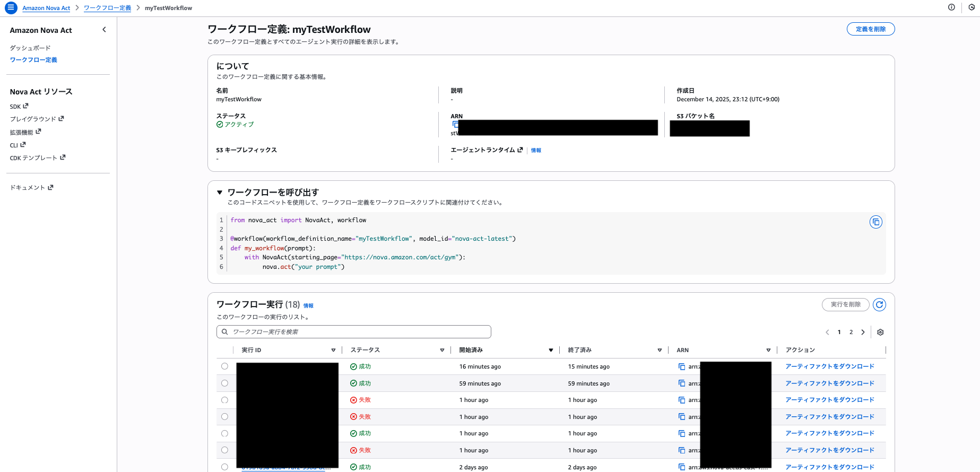Collapse the ワークフローを呼び出す section
The image size is (980, 472).
220,193
